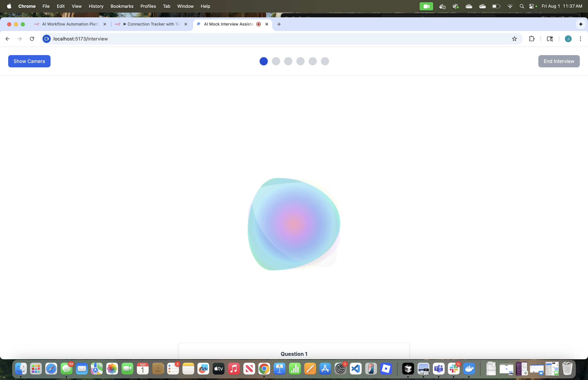Open Microsoft Teams from the Dock
The height and width of the screenshot is (380, 588).
(438, 369)
